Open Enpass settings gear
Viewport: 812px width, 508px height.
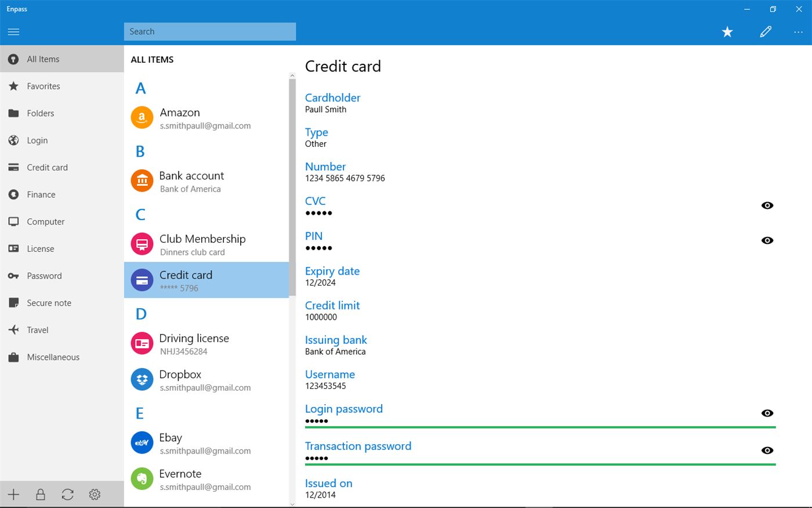(95, 494)
